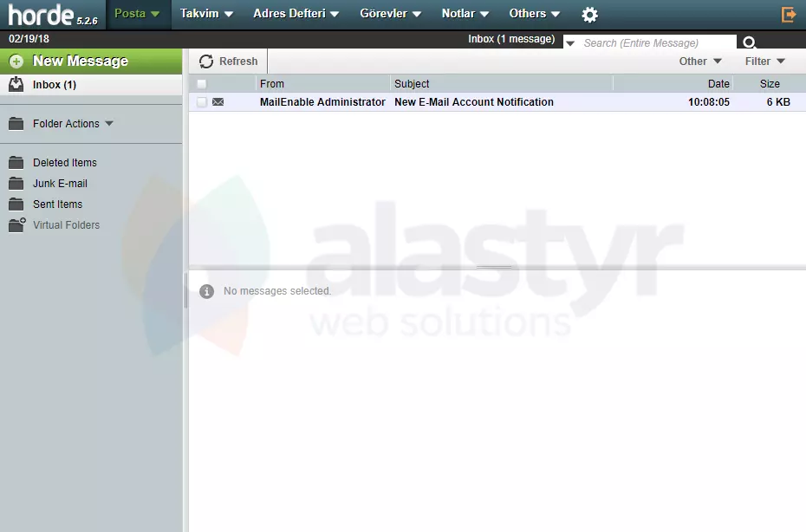Click the 6 KB size cell
The height and width of the screenshot is (532, 806).
pos(778,101)
